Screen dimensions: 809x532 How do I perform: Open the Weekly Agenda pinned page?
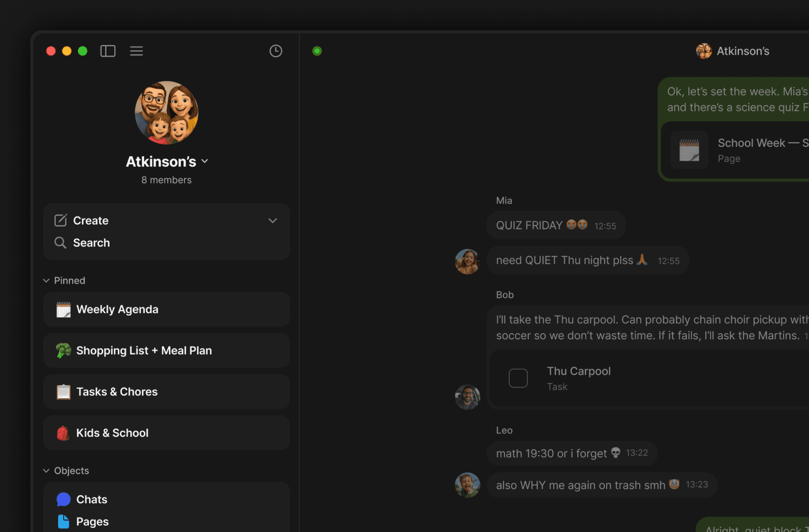117,309
